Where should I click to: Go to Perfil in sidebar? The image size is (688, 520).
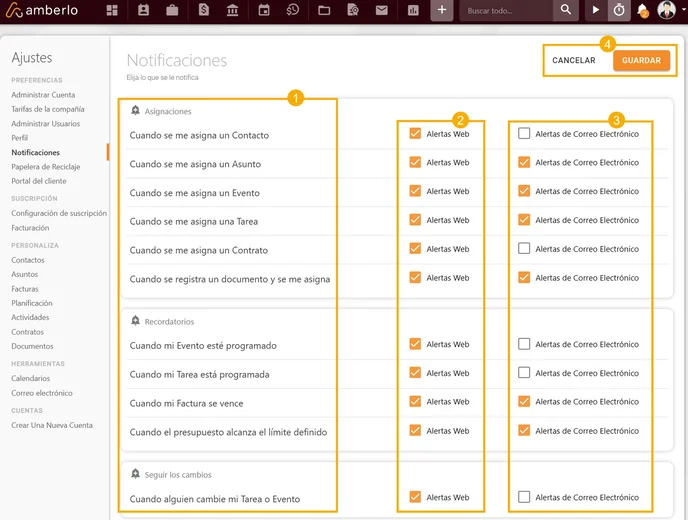[x=19, y=138]
